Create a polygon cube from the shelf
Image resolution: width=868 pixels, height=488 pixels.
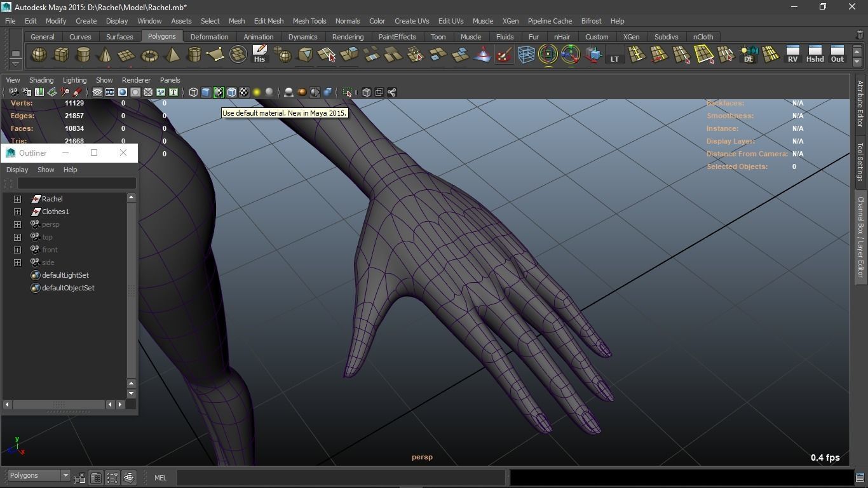[61, 55]
